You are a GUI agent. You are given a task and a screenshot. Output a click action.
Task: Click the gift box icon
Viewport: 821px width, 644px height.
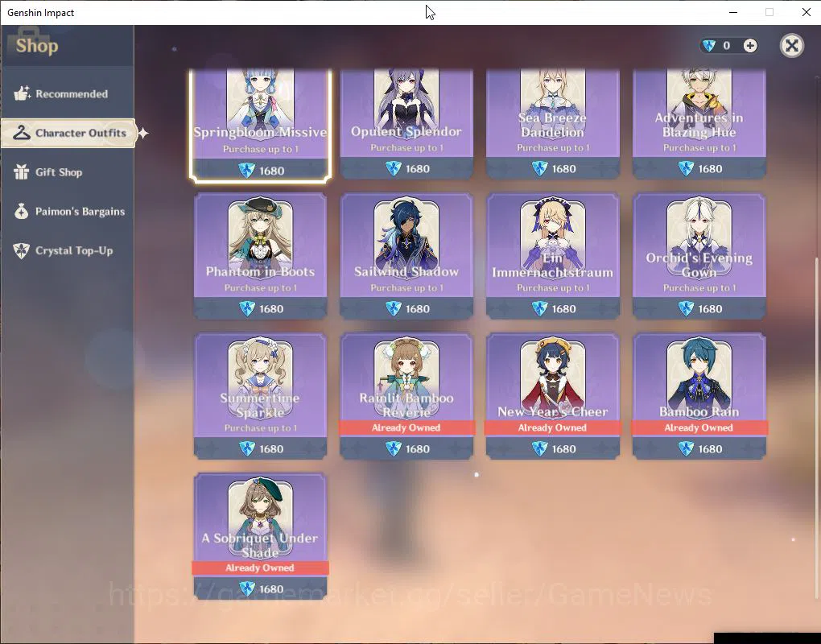pyautogui.click(x=22, y=171)
